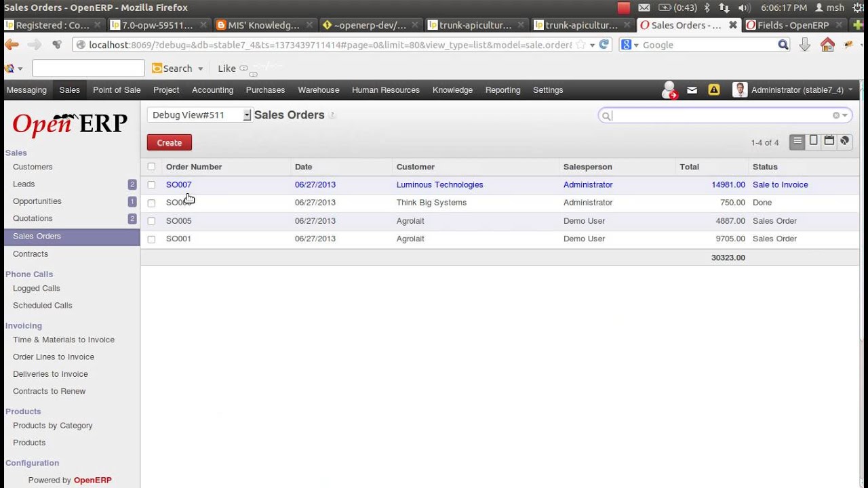Viewport: 868px width, 488px height.
Task: Open the session indicator gear in the top panel
Action: click(859, 7)
